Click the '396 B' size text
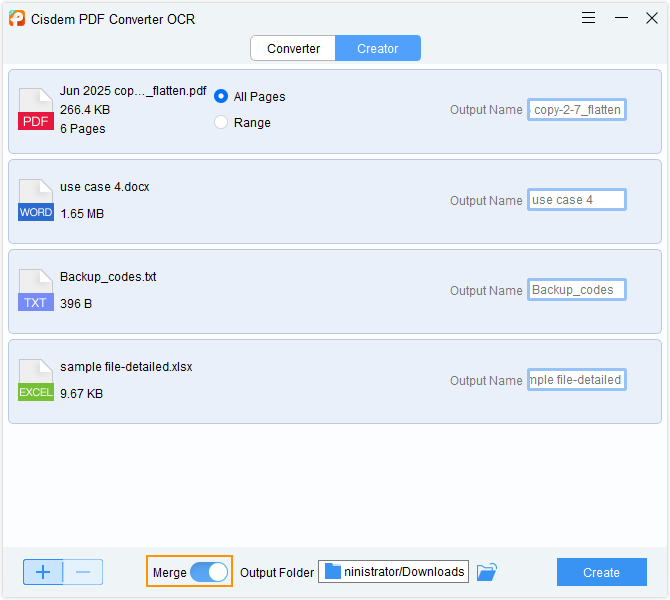The image size is (670, 600). click(76, 303)
